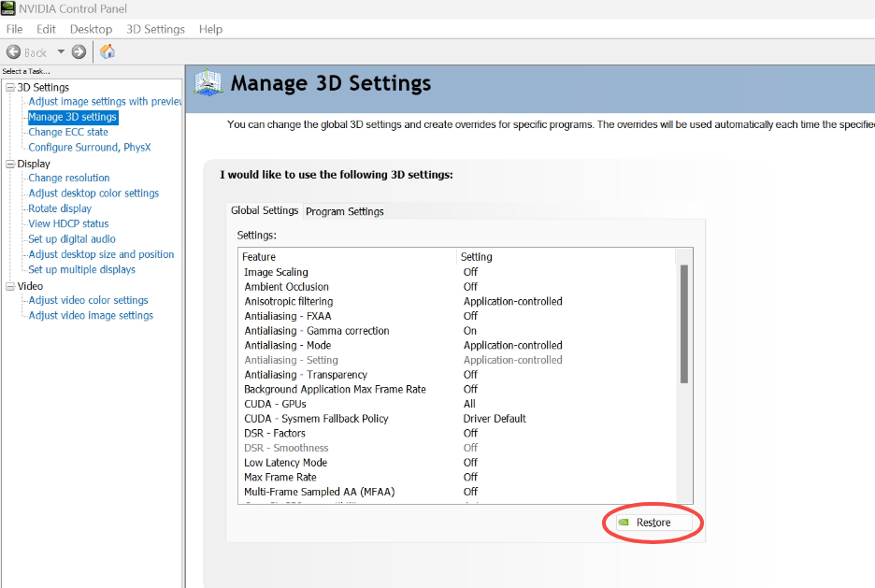Viewport: 875px width, 588px height.
Task: Open Adjust video image settings
Action: (91, 315)
